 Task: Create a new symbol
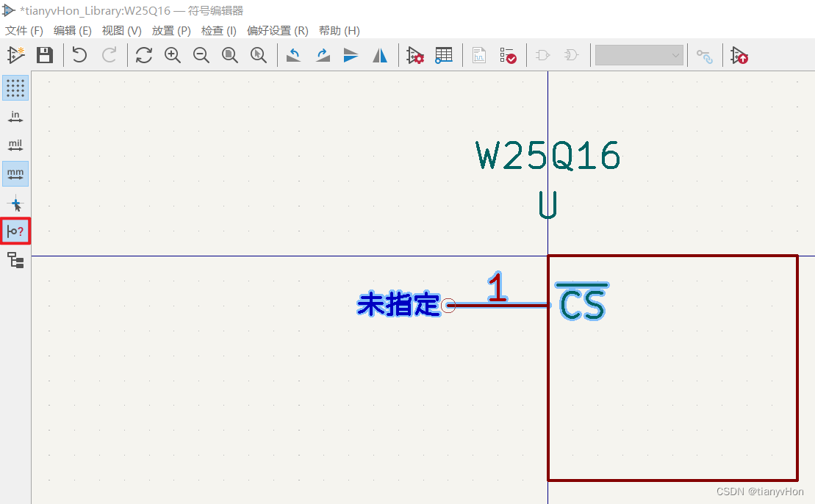[16, 55]
